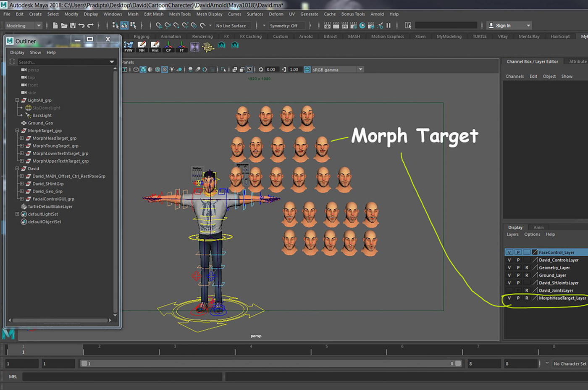Image resolution: width=588 pixels, height=390 pixels.
Task: Click the Outliner horizontal scrollbar
Action: 60,320
